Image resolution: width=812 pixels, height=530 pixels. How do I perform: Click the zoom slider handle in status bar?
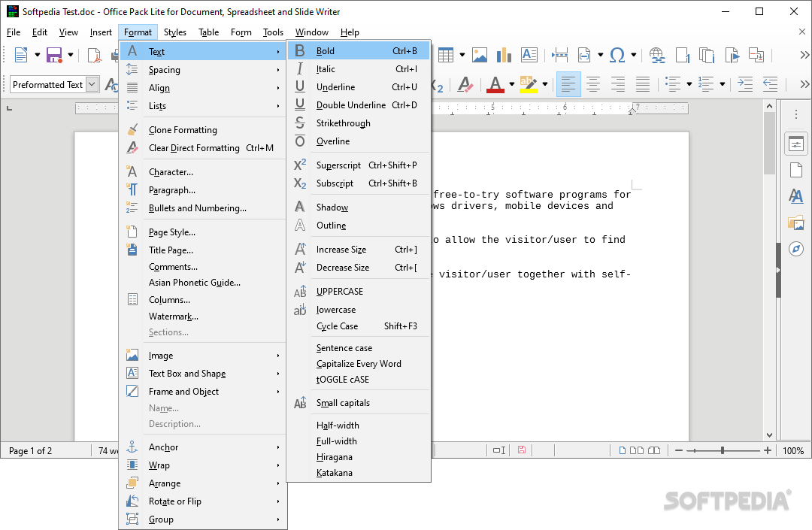coord(722,451)
